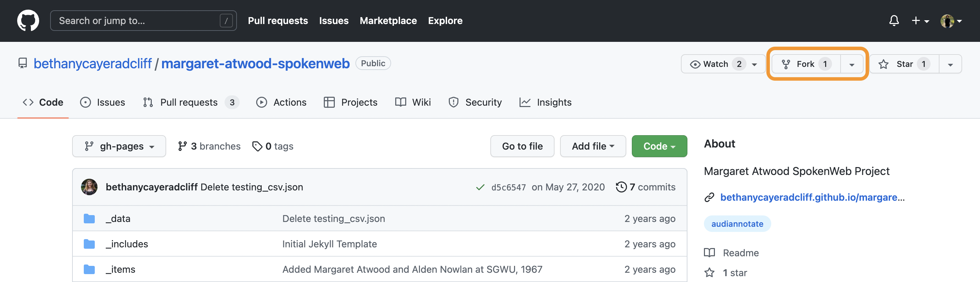The height and width of the screenshot is (282, 980).
Task: Open Issues in the top navigation
Action: (x=334, y=21)
